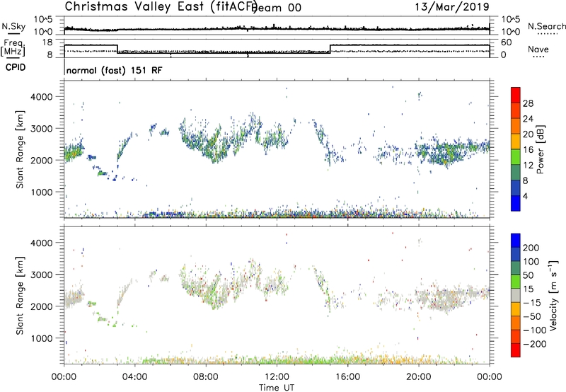Click the '08:00' time axis tick

point(206,377)
